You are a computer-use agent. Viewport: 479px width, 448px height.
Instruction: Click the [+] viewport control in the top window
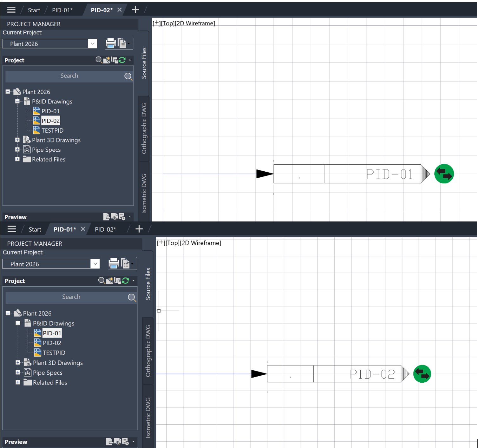coord(157,23)
